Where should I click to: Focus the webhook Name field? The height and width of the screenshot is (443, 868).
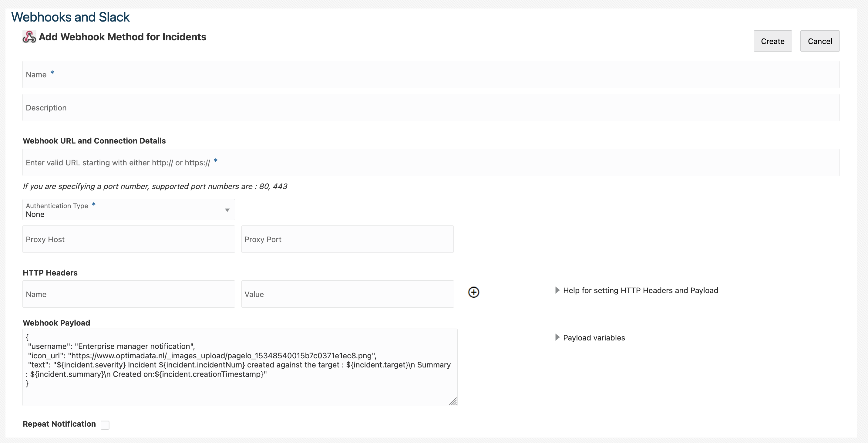431,75
